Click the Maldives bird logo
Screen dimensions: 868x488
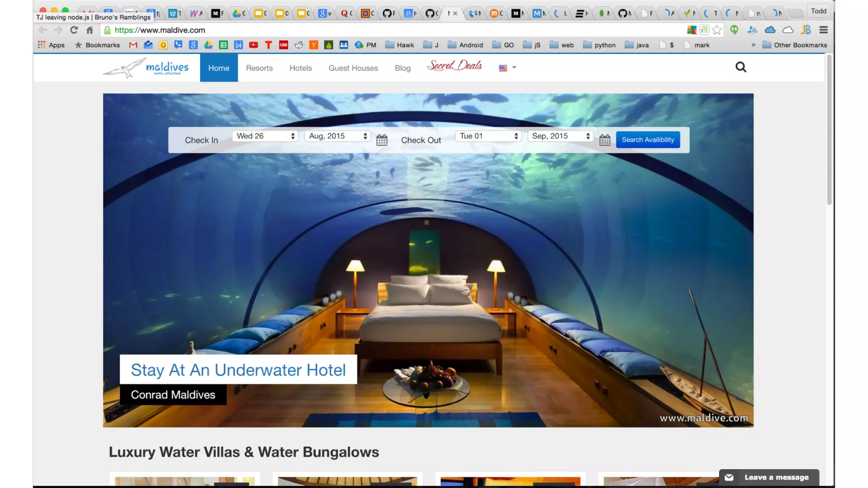(146, 68)
